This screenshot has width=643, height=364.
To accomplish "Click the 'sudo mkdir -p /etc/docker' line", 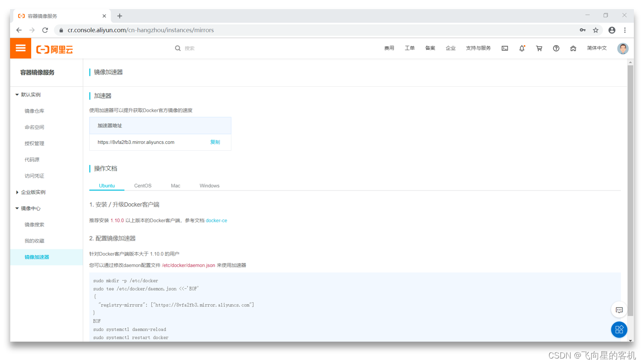I will coord(125,281).
